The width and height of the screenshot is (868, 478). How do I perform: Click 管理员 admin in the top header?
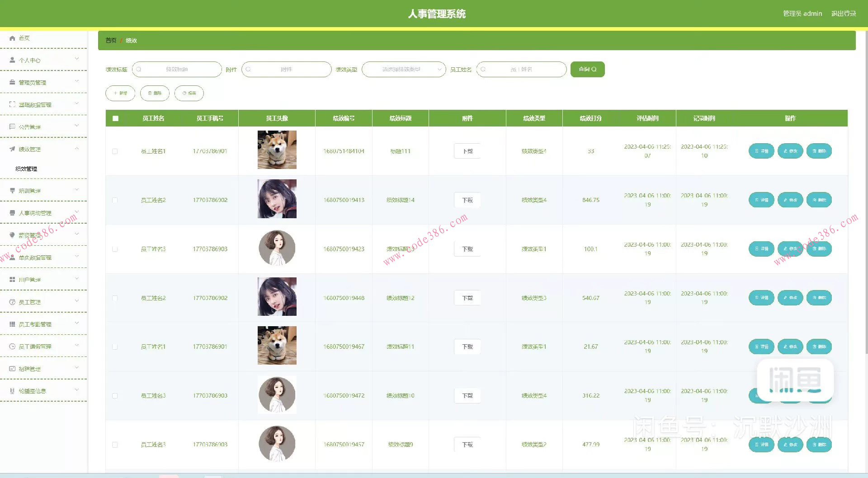coord(802,14)
